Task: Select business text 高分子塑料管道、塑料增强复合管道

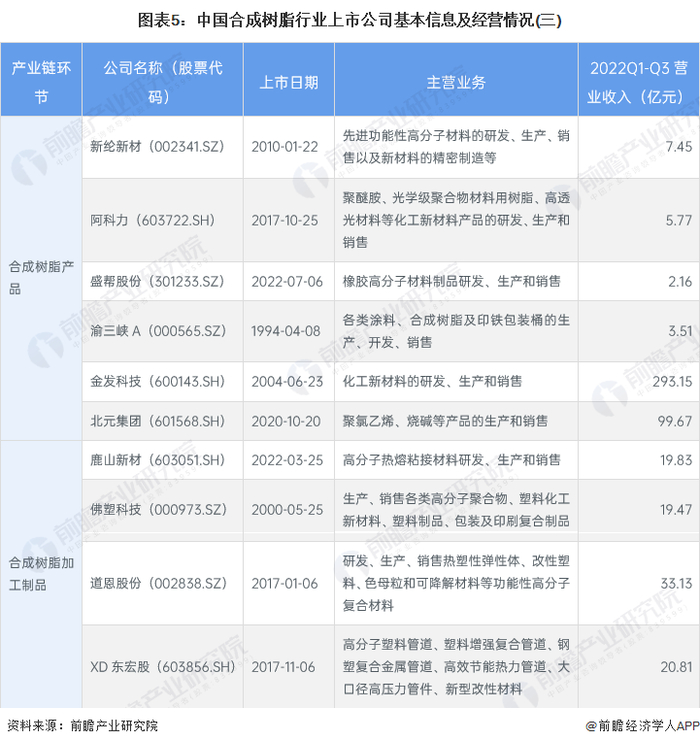Action: [444, 645]
